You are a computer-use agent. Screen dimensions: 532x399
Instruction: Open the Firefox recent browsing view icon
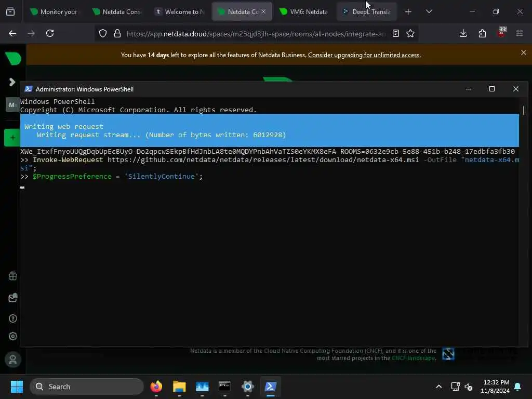pos(10,12)
